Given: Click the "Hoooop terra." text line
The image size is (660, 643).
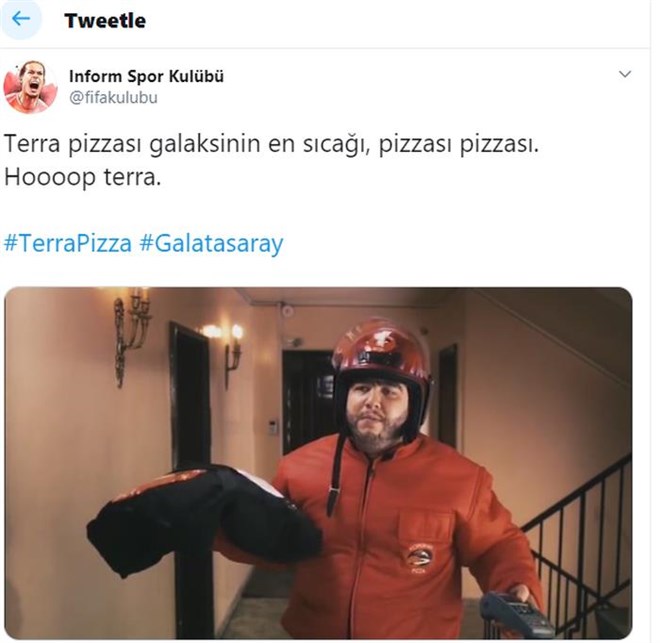Looking at the screenshot, I should pyautogui.click(x=83, y=177).
